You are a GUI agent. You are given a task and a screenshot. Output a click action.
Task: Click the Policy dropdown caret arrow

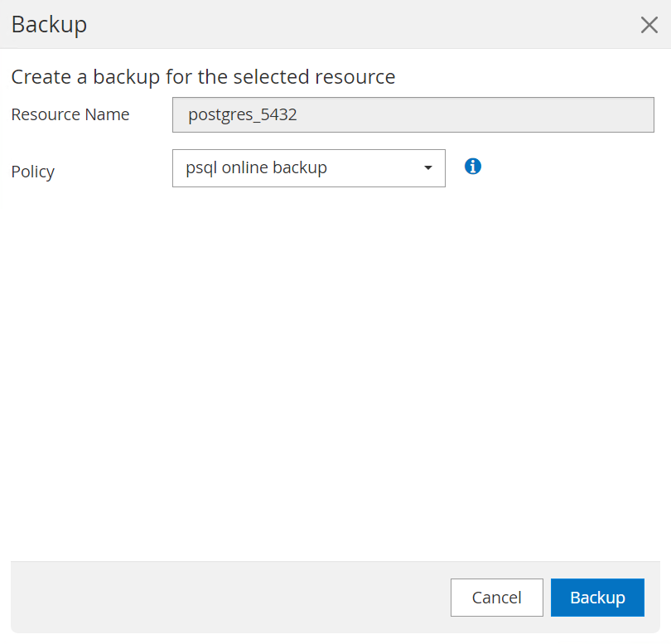tap(427, 168)
